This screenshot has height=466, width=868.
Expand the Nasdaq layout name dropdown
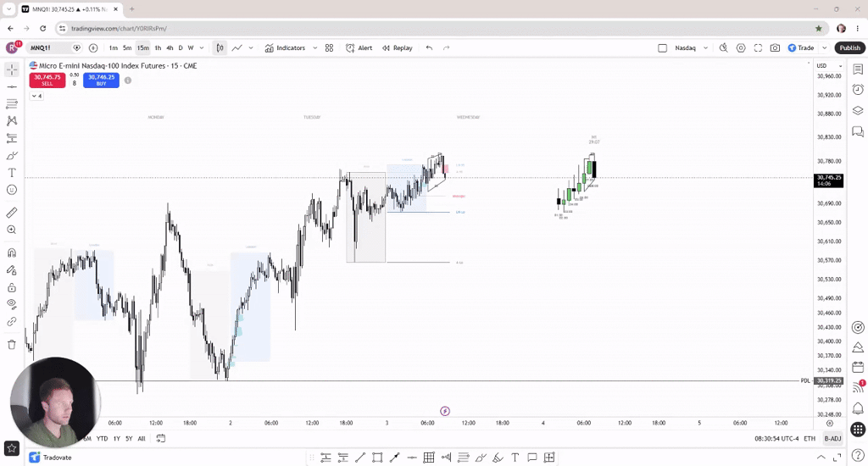pos(705,48)
